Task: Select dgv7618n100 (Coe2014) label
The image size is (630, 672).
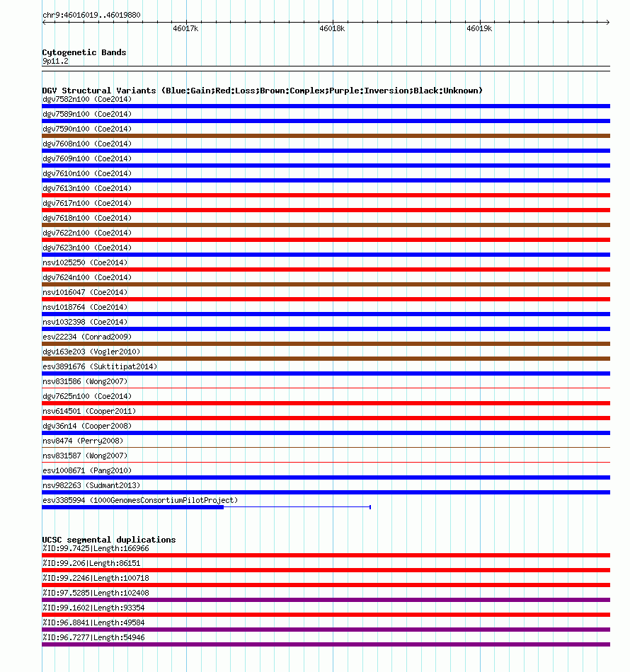Action: 87,218
